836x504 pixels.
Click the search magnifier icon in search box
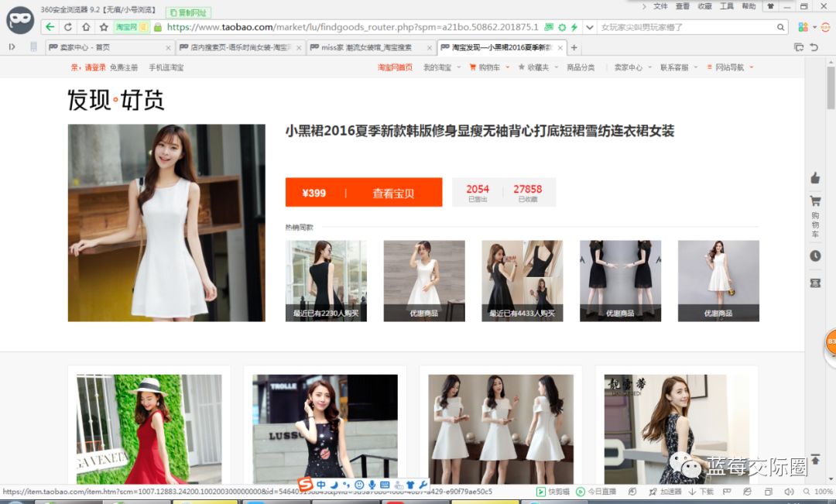[x=780, y=27]
